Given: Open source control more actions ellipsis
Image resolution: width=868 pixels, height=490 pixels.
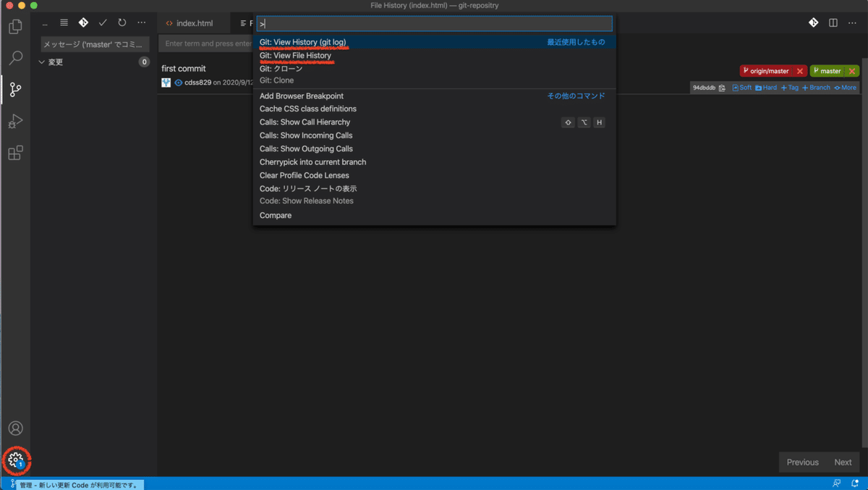Looking at the screenshot, I should [x=142, y=22].
